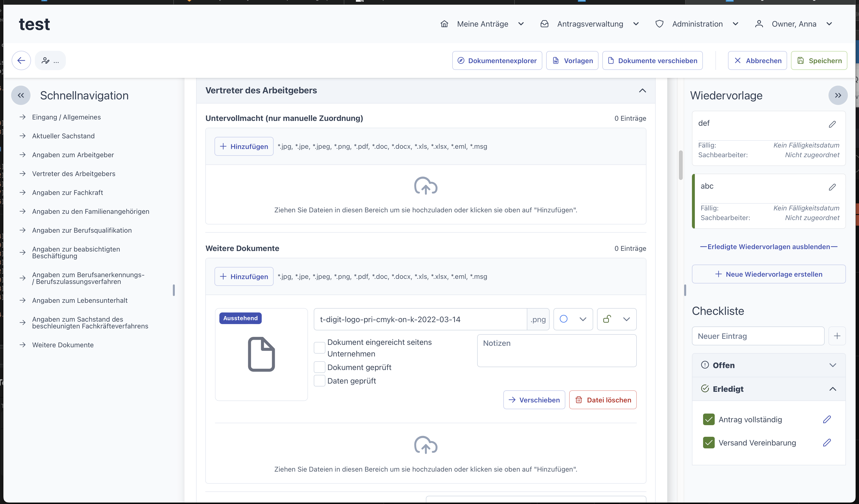Open the lock status dropdown
This screenshot has height=504, width=859.
pyautogui.click(x=617, y=319)
